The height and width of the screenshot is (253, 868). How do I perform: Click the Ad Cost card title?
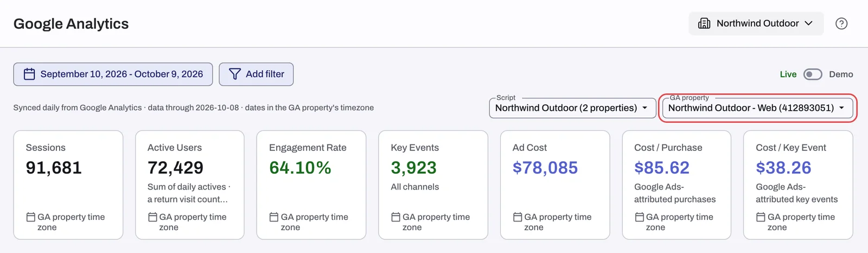[529, 148]
